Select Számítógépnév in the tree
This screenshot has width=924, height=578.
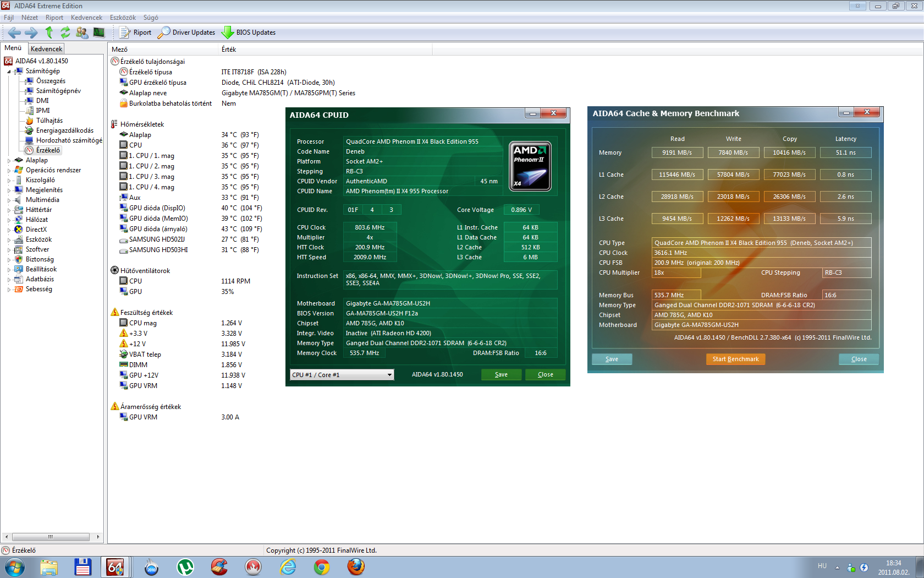point(58,91)
